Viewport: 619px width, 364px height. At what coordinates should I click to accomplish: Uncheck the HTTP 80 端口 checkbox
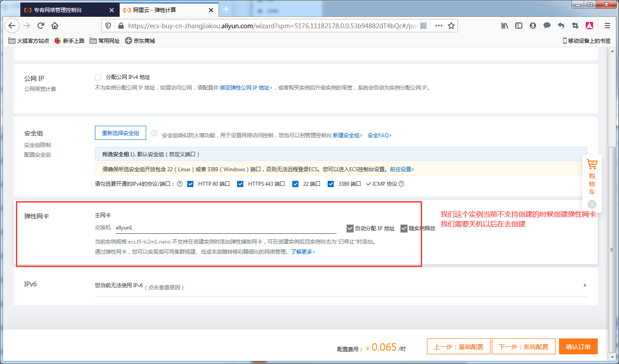[190, 184]
